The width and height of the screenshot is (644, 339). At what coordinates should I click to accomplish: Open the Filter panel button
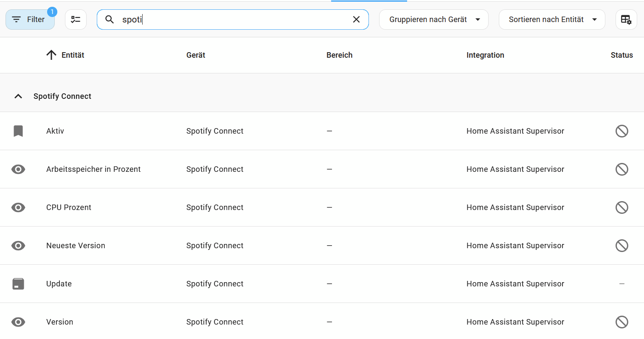tap(30, 20)
